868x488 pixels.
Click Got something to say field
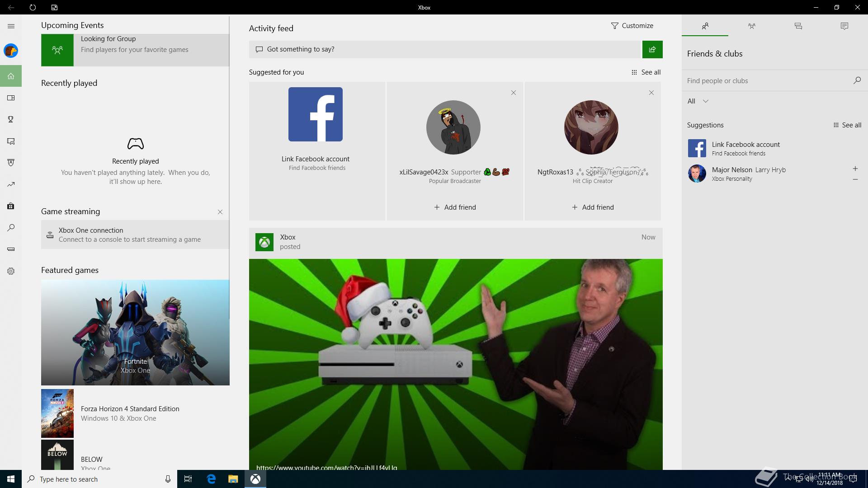(x=445, y=49)
